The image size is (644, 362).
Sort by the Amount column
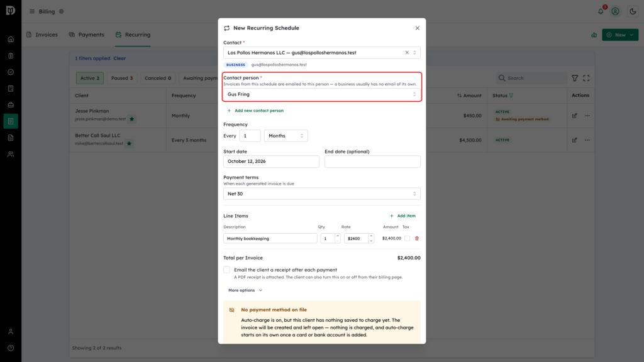[469, 96]
